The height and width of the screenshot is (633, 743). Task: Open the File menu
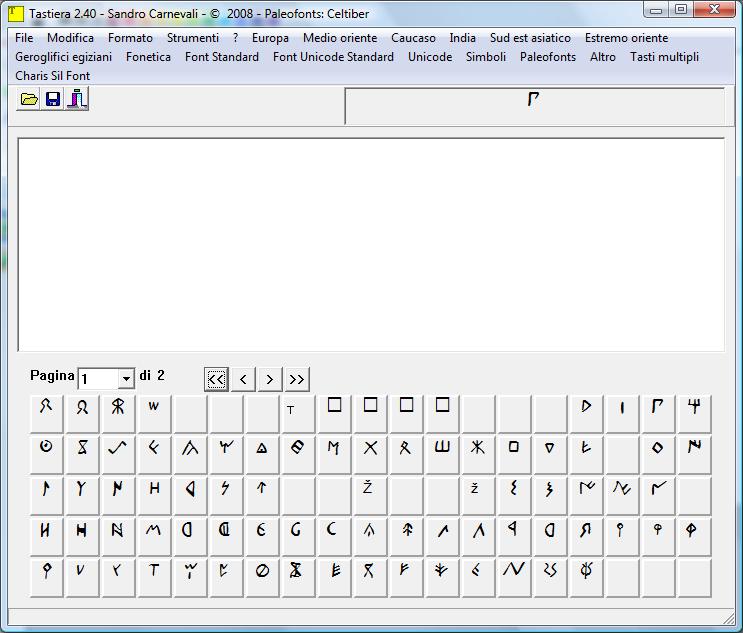point(24,38)
